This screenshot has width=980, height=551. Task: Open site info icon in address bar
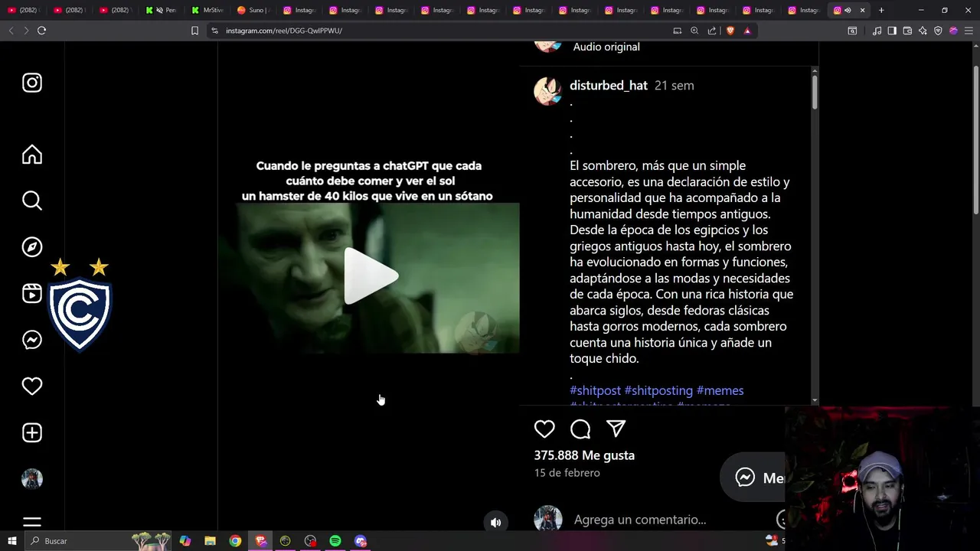(x=214, y=31)
